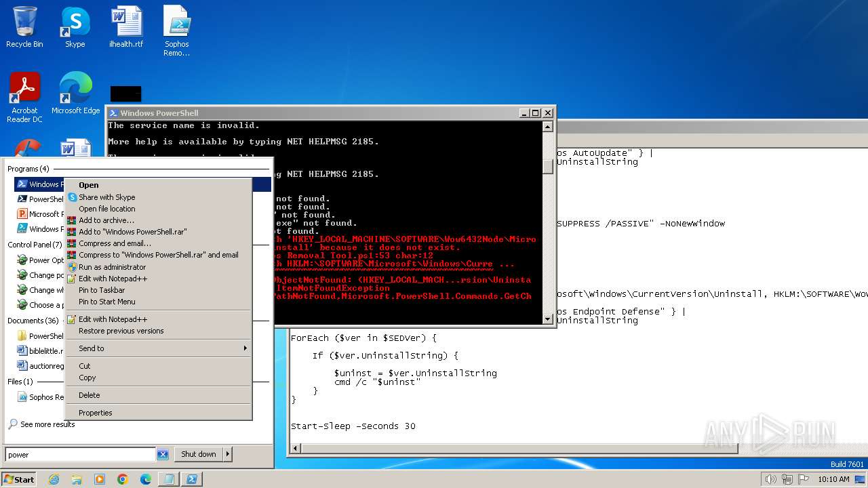Viewport: 868px width, 488px height.
Task: Click the Files (1) group header
Action: pos(20,382)
